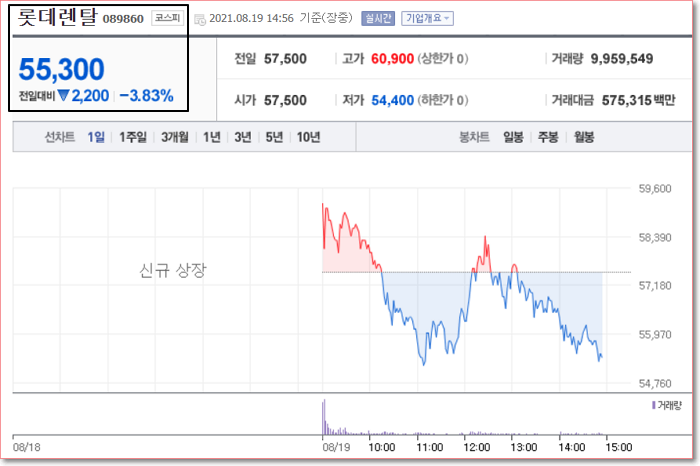Click the change amount 2,200
The image size is (700, 466).
[90, 96]
